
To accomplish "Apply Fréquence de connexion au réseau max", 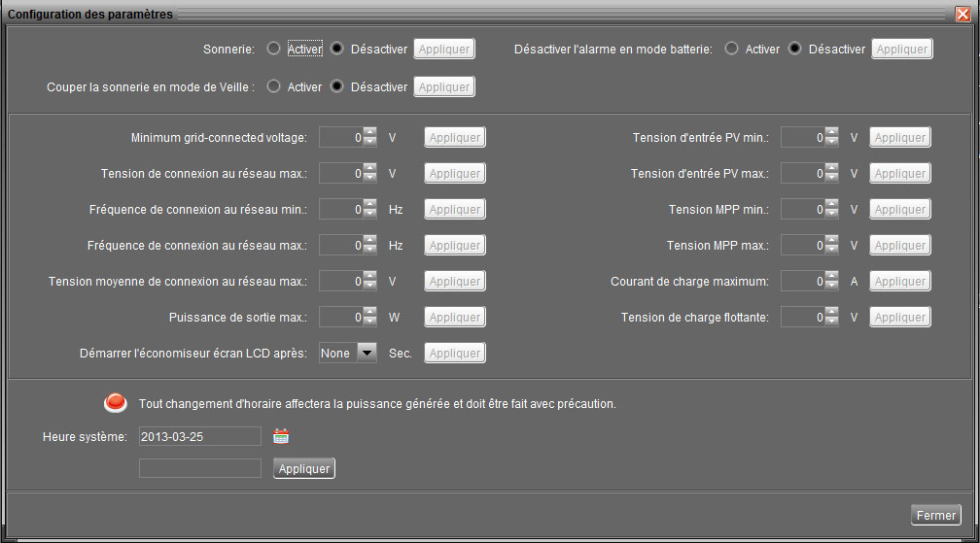I will [x=455, y=246].
